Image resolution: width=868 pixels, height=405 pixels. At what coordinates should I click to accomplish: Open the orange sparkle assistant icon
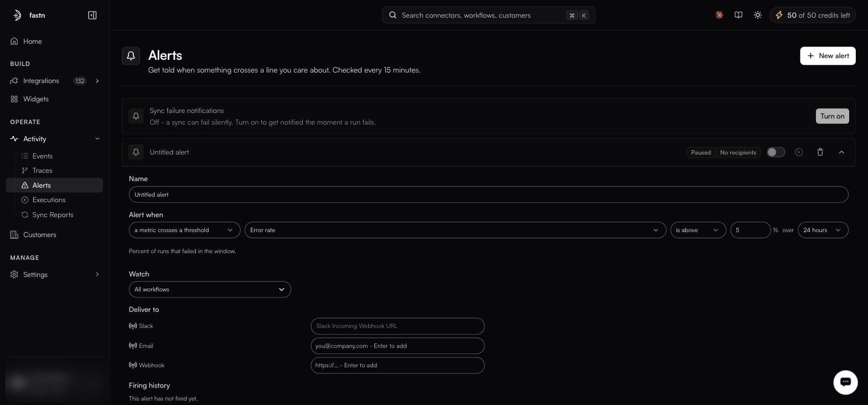coord(719,15)
